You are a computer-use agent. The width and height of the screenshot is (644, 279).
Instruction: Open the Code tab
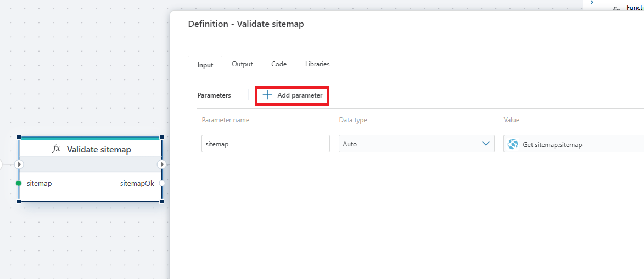(x=279, y=64)
